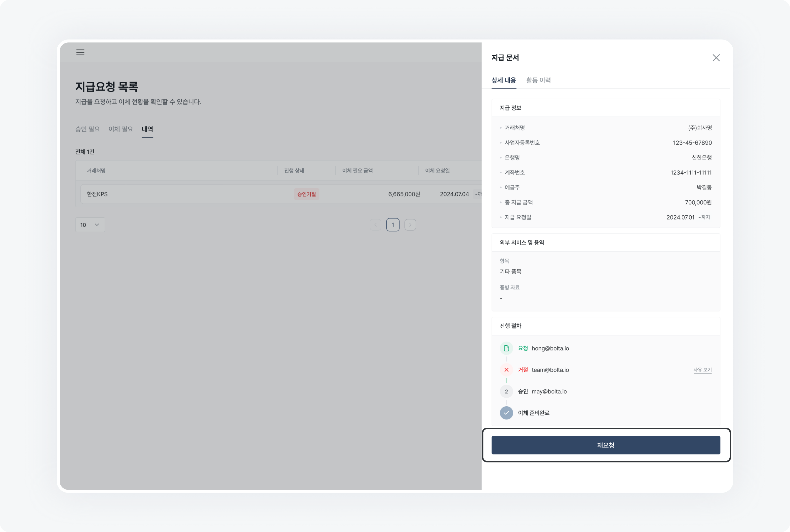Select the 내역 tab
Image resolution: width=790 pixels, height=532 pixels.
coord(147,129)
